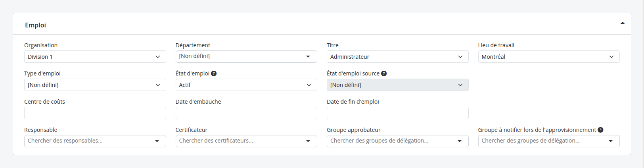Click the Date de fin d'emploi label
Image resolution: width=644 pixels, height=168 pixels.
(x=353, y=102)
